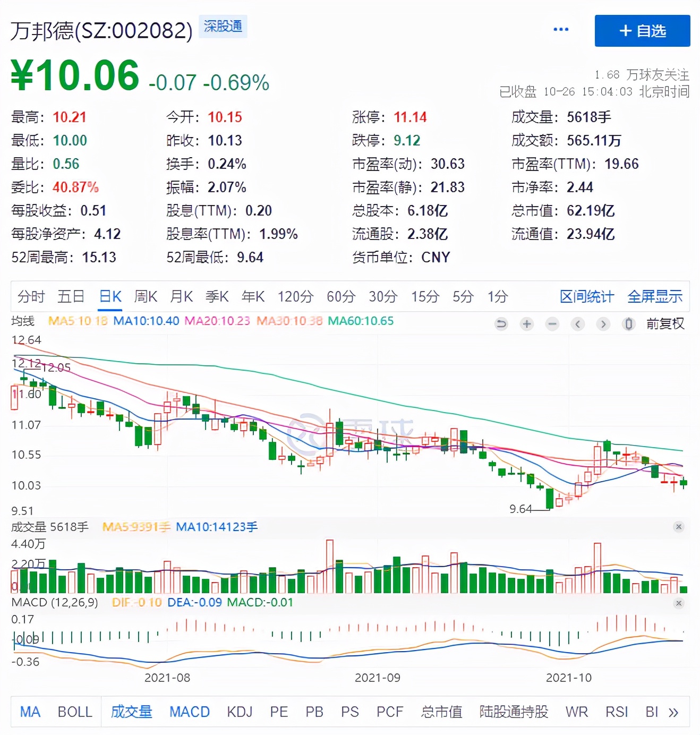
Task: Zoom out chart with minus icon
Action: tap(552, 324)
